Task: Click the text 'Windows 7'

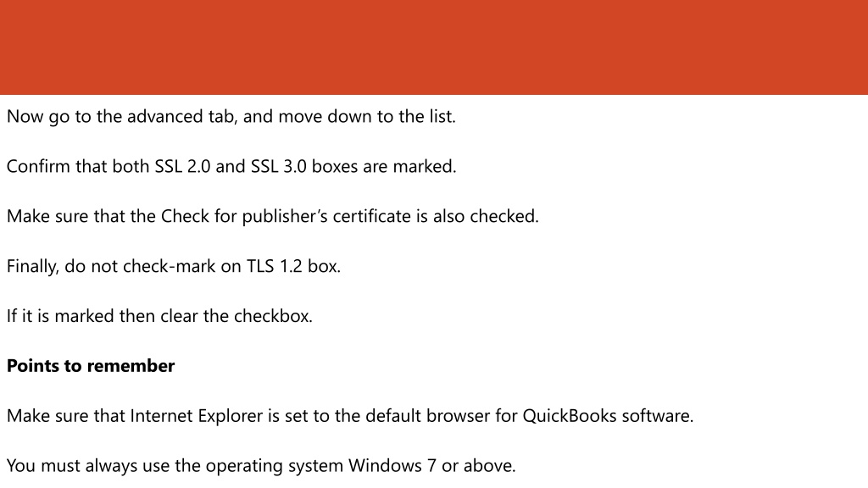Action: (x=392, y=465)
